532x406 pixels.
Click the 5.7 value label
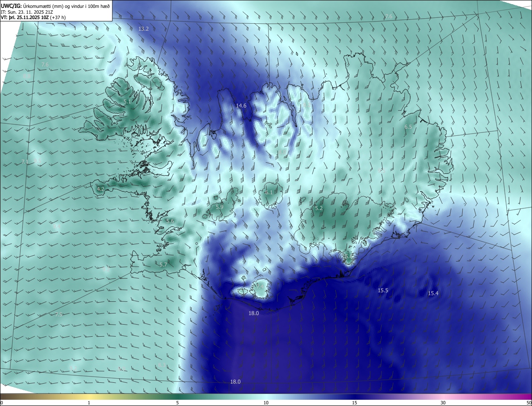pyautogui.click(x=163, y=265)
